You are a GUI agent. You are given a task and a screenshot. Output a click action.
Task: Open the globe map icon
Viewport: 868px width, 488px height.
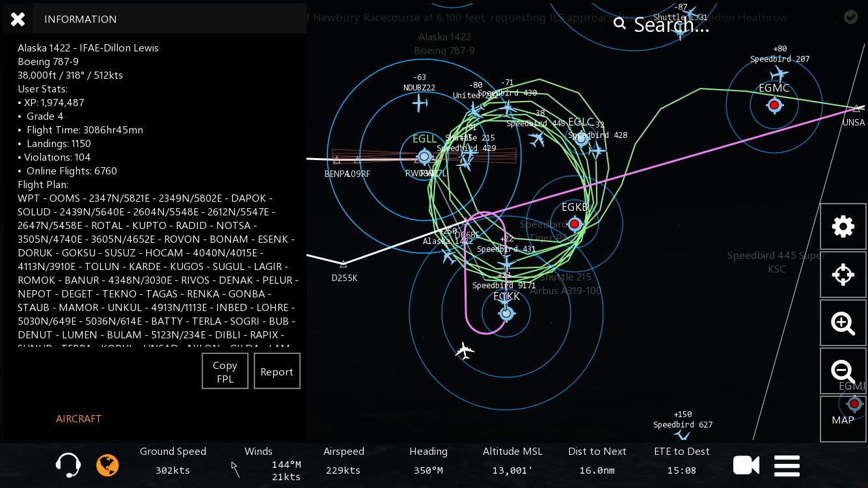point(108,465)
